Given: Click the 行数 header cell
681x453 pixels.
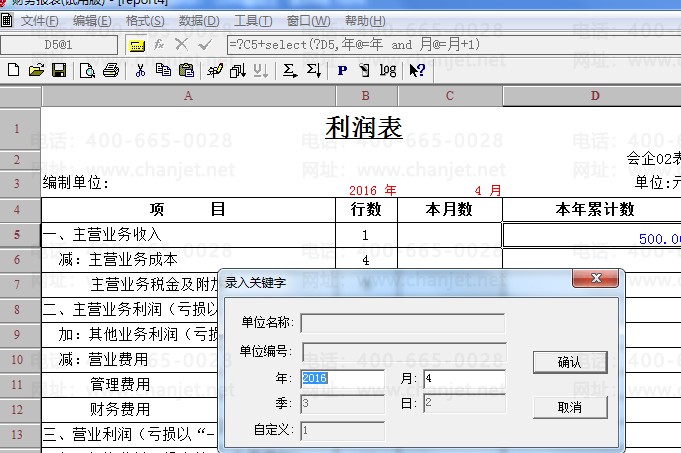Looking at the screenshot, I should point(366,210).
